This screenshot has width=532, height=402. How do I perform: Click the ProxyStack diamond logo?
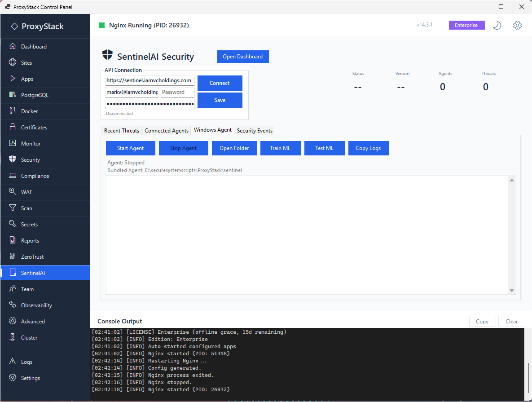click(14, 26)
